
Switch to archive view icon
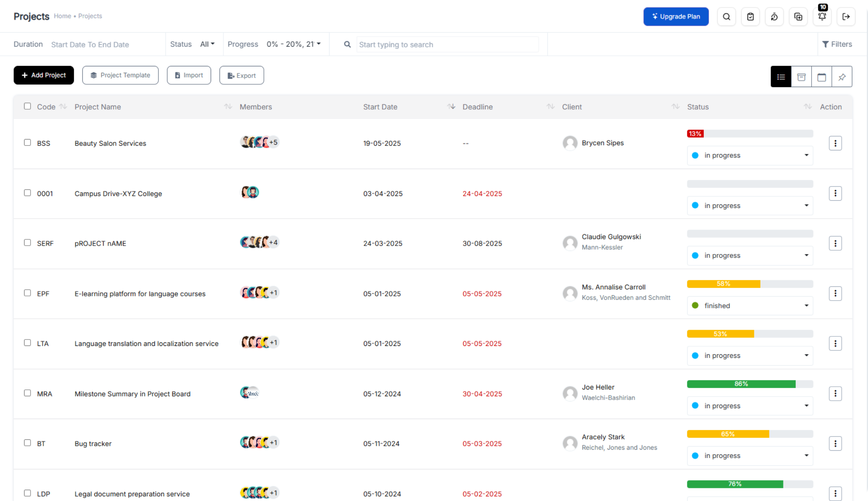tap(801, 77)
